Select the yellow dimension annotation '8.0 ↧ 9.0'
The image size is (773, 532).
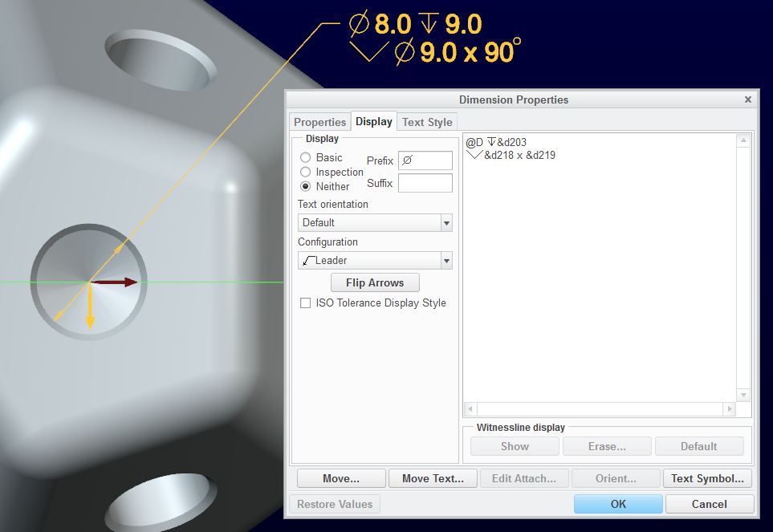pyautogui.click(x=415, y=23)
